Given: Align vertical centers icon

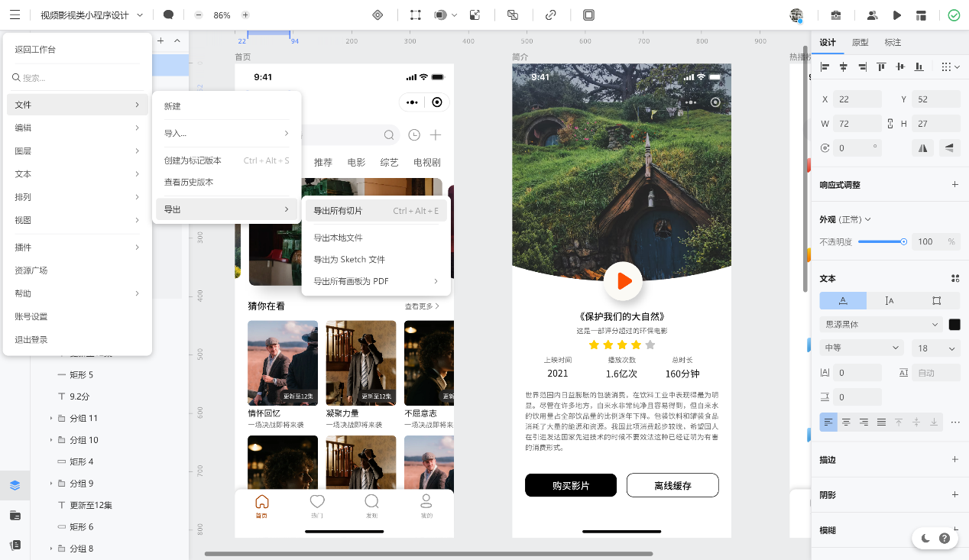Looking at the screenshot, I should [901, 67].
